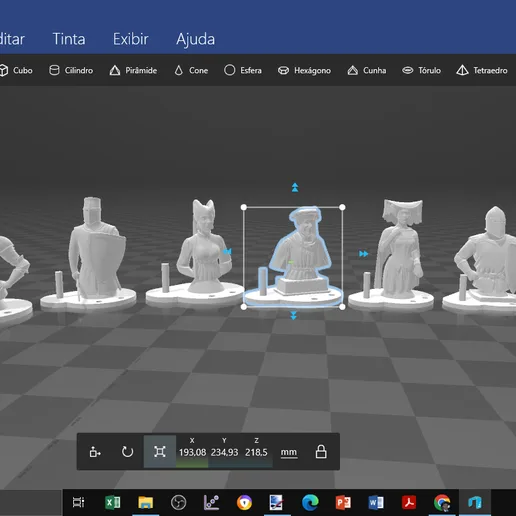The width and height of the screenshot is (516, 516).
Task: Insert a Cilindro shape
Action: click(x=71, y=70)
